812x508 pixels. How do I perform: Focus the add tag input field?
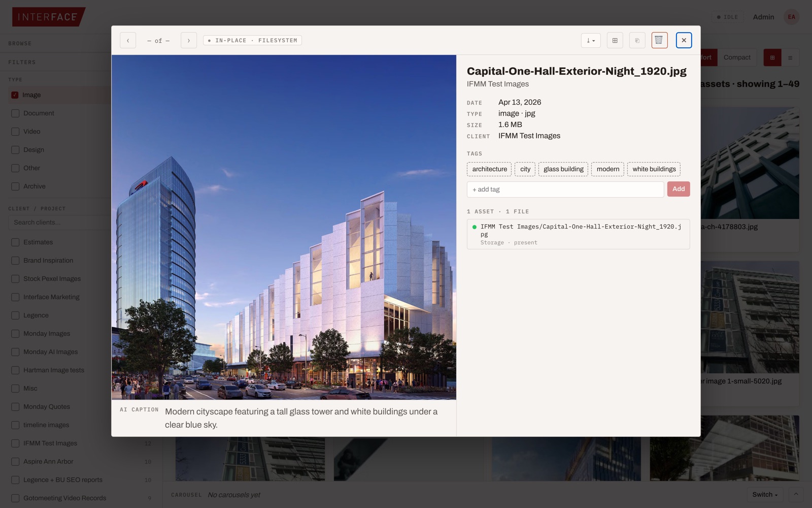tap(565, 189)
